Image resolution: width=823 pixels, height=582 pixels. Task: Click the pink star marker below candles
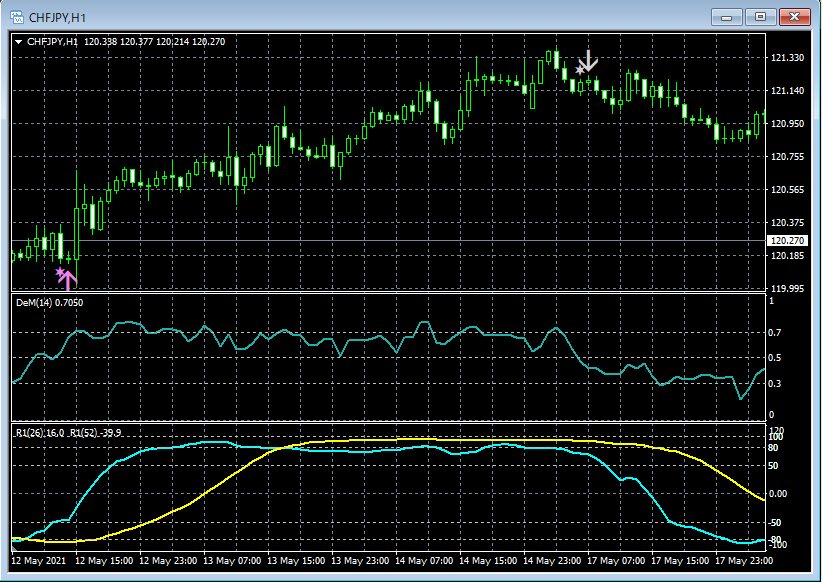pyautogui.click(x=60, y=272)
